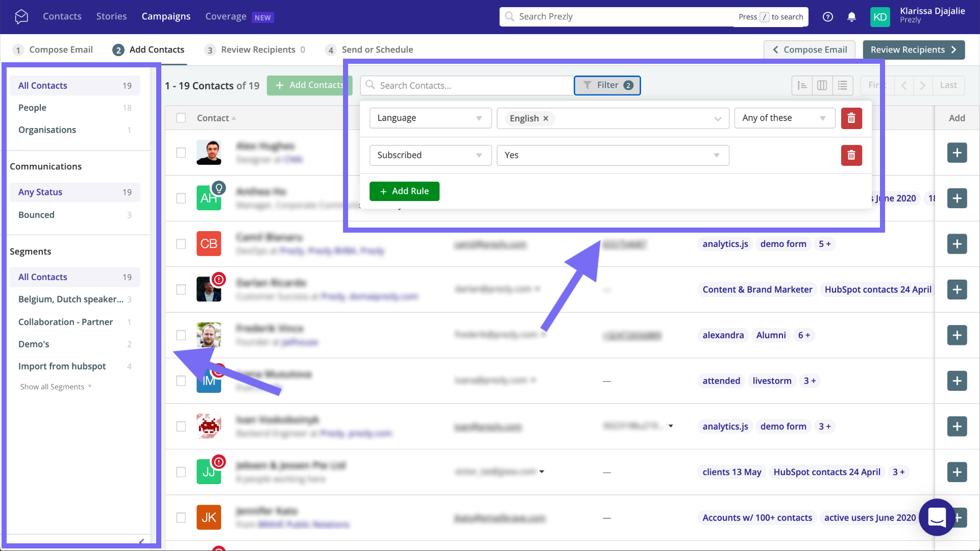Open the Import from hubspot segment
Viewport: 980px width, 551px height.
point(75,366)
